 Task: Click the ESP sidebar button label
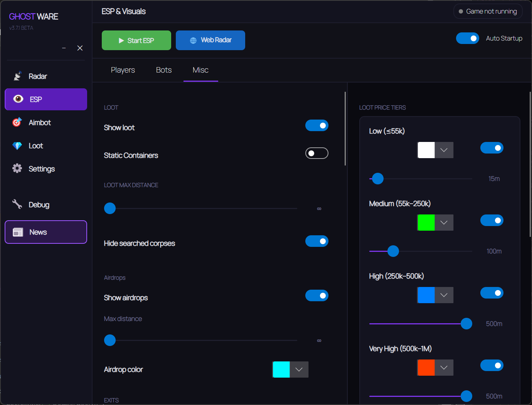tap(36, 100)
